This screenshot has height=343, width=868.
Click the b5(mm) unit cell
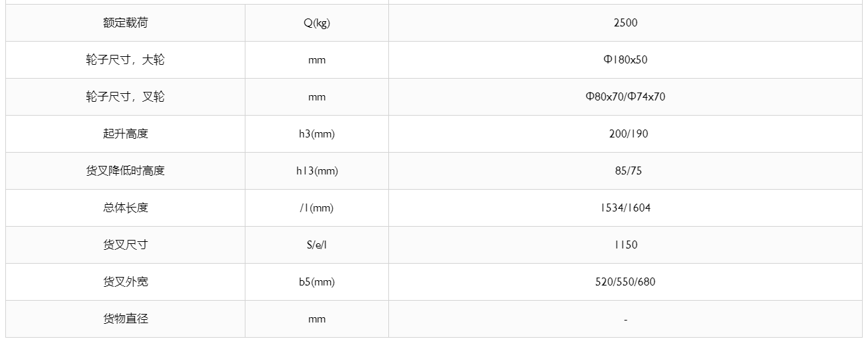(317, 282)
